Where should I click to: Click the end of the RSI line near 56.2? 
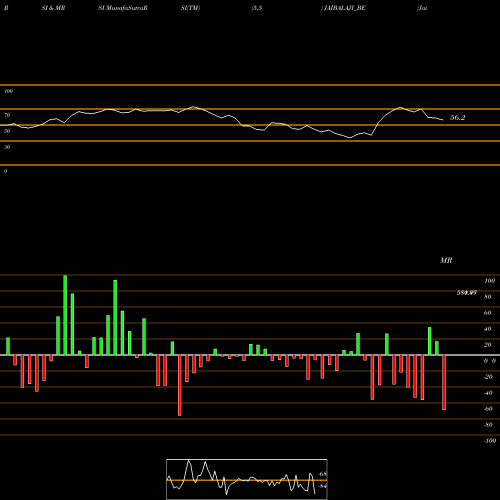pyautogui.click(x=442, y=120)
